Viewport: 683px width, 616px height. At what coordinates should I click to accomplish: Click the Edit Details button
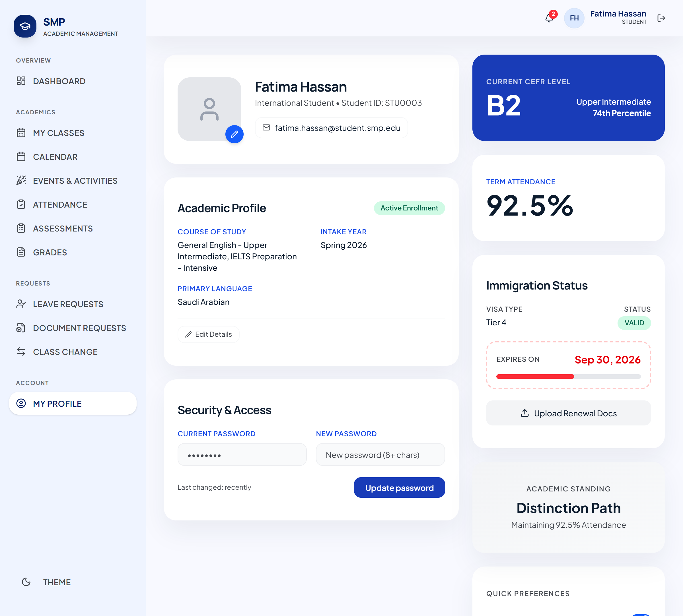click(209, 334)
